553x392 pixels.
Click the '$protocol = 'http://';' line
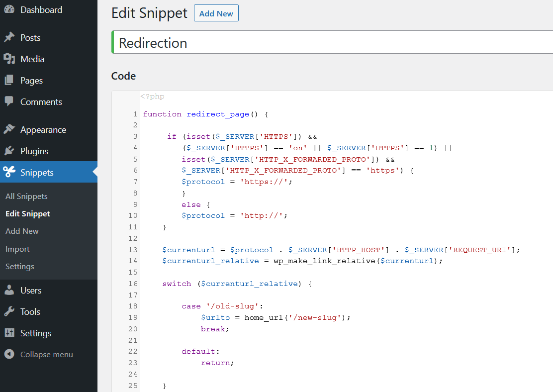pos(234,215)
